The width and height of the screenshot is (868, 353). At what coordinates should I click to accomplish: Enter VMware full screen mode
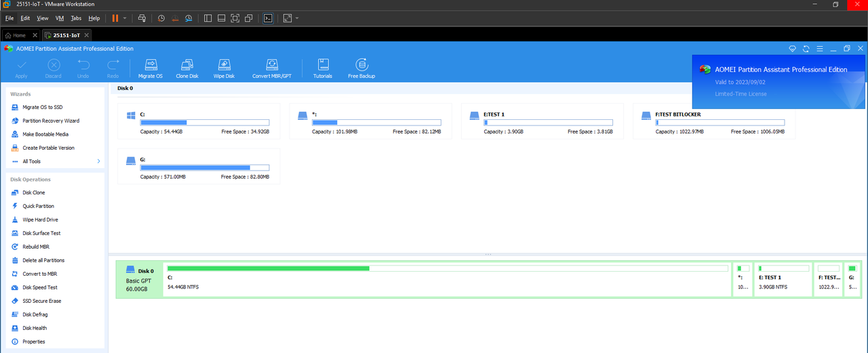coord(235,18)
